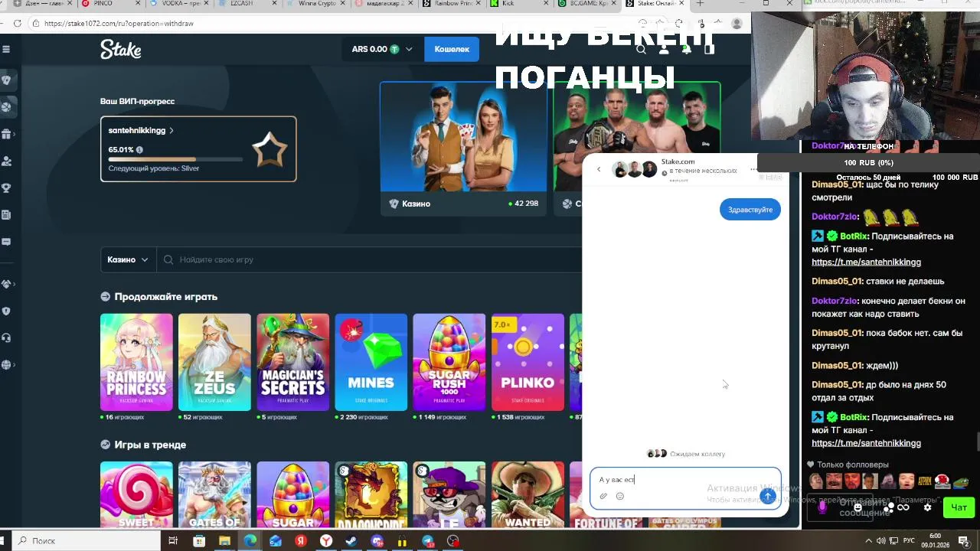The image size is (980, 551).
Task: Click the affiliate people icon in left sidebar
Action: 6,161
